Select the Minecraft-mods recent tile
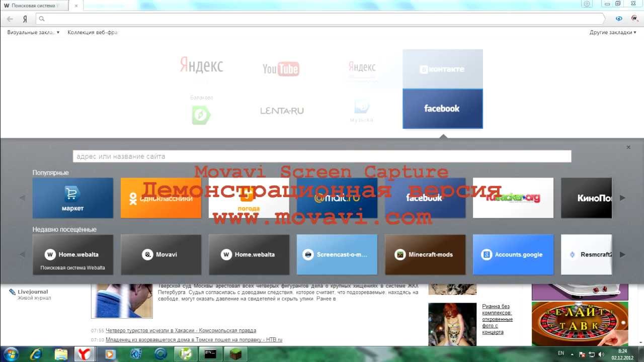This screenshot has width=644, height=362. [425, 254]
